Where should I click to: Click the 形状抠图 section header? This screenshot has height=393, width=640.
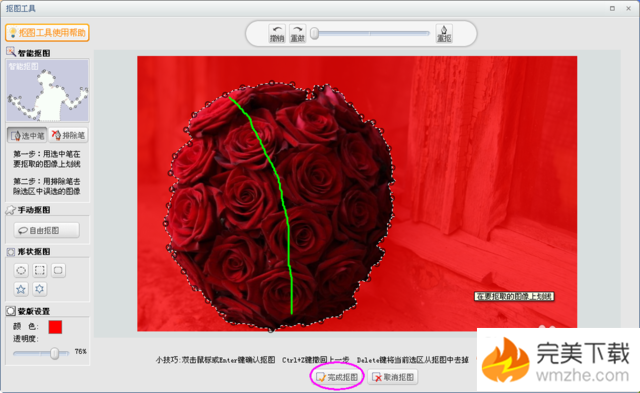pyautogui.click(x=29, y=251)
